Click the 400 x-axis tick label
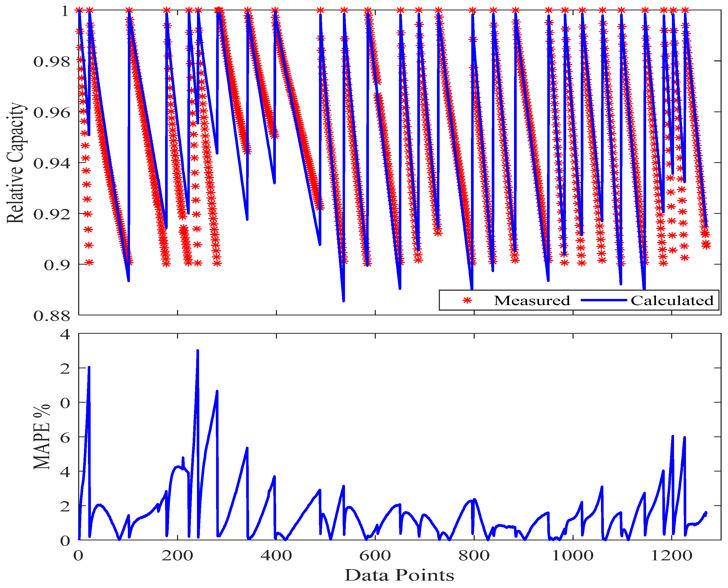728x588 pixels. tap(276, 556)
